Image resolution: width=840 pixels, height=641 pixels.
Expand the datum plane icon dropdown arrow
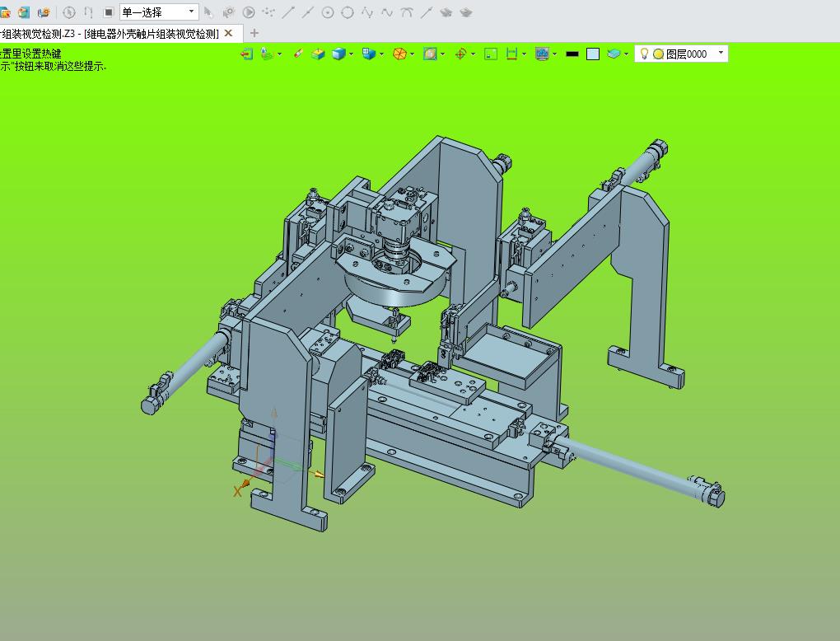click(280, 54)
